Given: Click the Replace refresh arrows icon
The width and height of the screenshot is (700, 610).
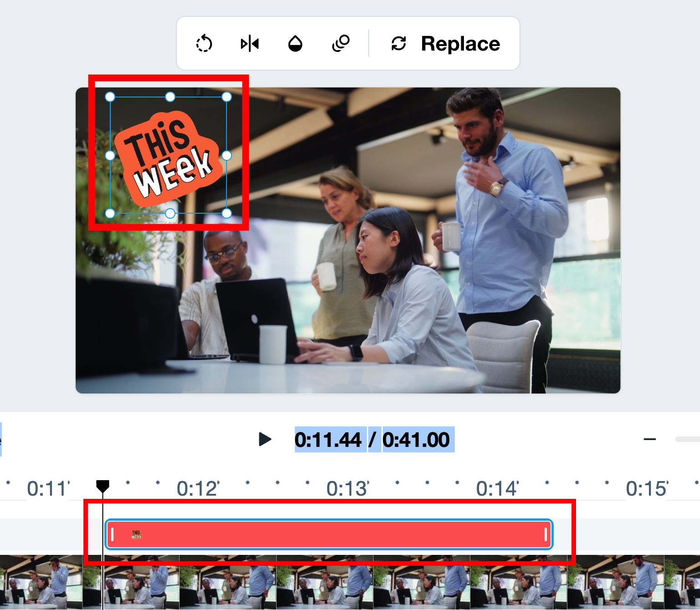Looking at the screenshot, I should coord(399,44).
